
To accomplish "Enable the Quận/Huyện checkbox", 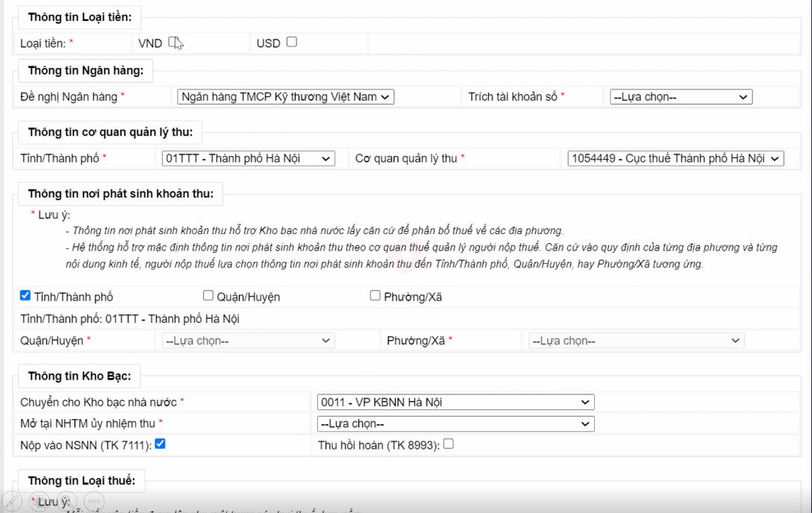I will coord(207,295).
